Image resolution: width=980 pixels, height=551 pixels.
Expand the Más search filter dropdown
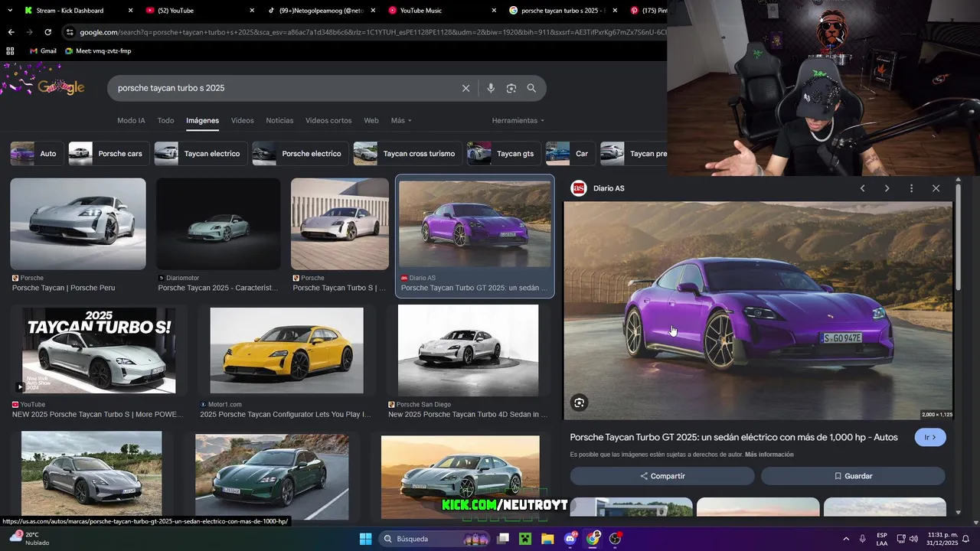(x=401, y=120)
